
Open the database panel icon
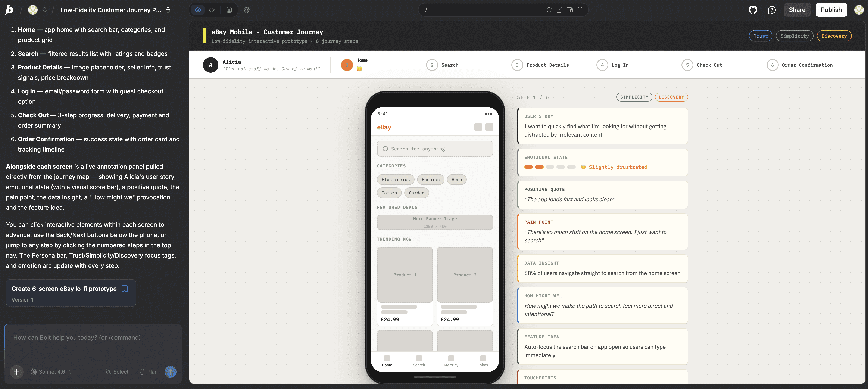click(x=229, y=10)
